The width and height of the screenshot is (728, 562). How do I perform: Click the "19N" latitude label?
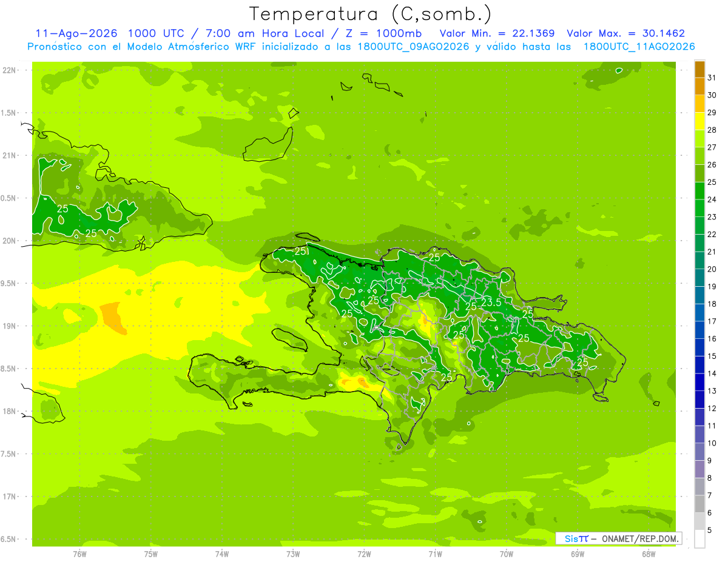(9, 326)
